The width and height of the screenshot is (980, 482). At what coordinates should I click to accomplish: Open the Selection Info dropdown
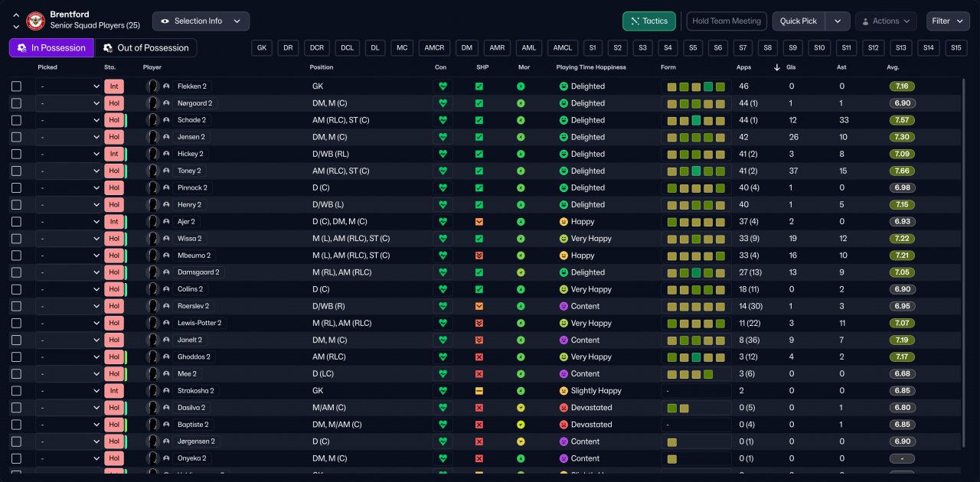(x=201, y=21)
